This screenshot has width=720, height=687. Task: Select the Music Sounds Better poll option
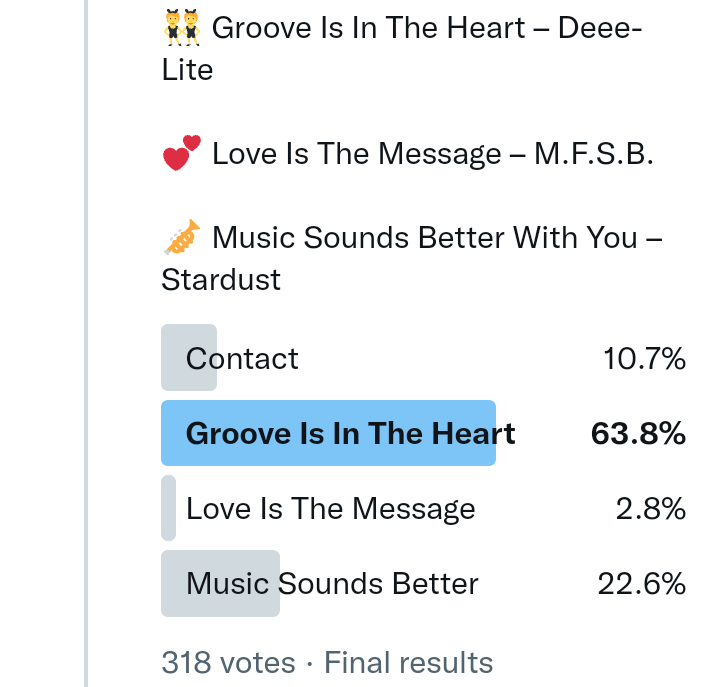point(332,583)
